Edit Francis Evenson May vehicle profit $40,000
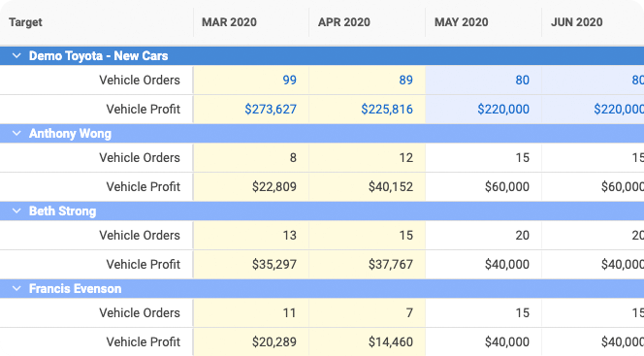 (483, 342)
